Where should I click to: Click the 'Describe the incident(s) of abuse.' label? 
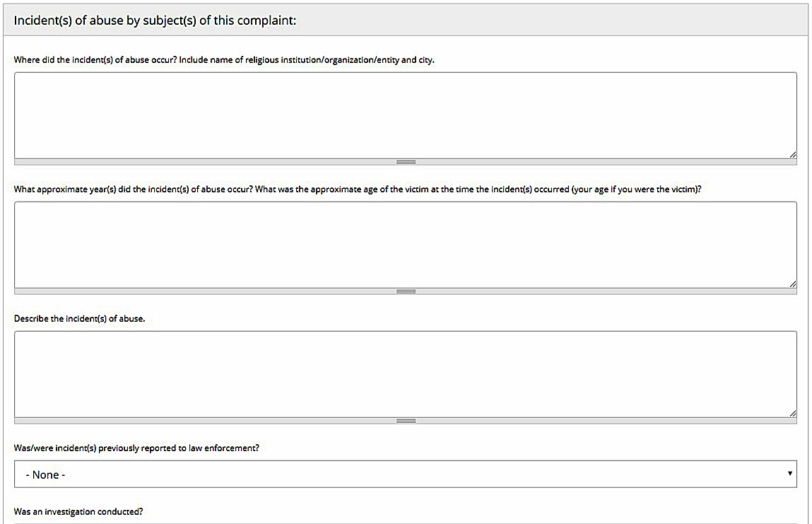tap(79, 319)
